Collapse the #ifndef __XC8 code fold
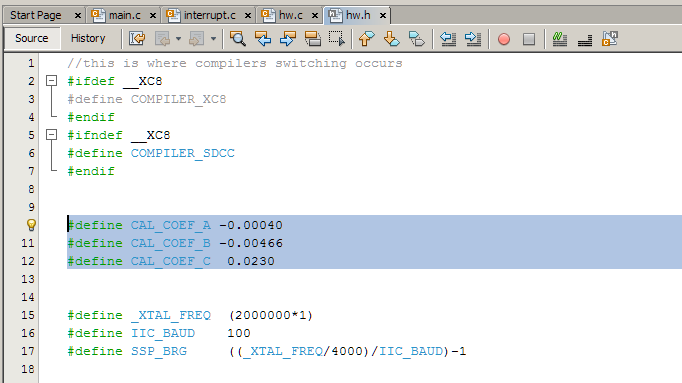Screen dimensions: 682x383 coord(51,135)
